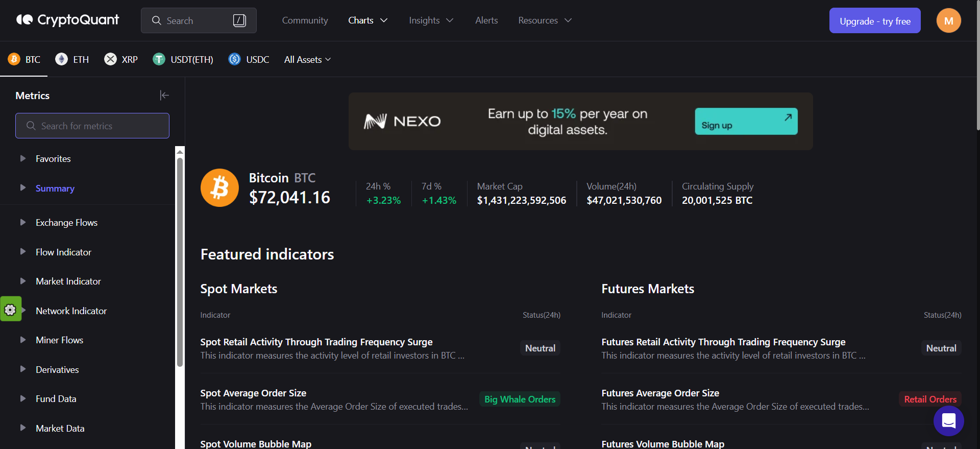The height and width of the screenshot is (449, 980).
Task: Open Spot Average Order Size indicator
Action: 253,393
